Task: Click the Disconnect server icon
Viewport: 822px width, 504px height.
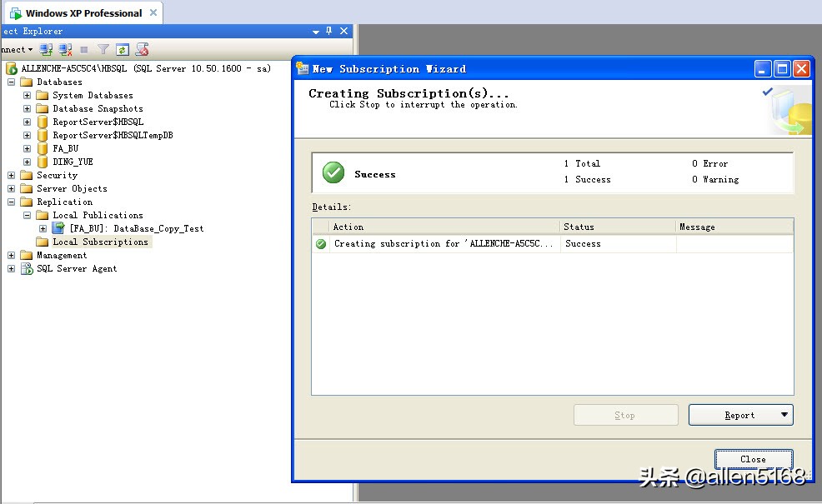Action: click(64, 49)
